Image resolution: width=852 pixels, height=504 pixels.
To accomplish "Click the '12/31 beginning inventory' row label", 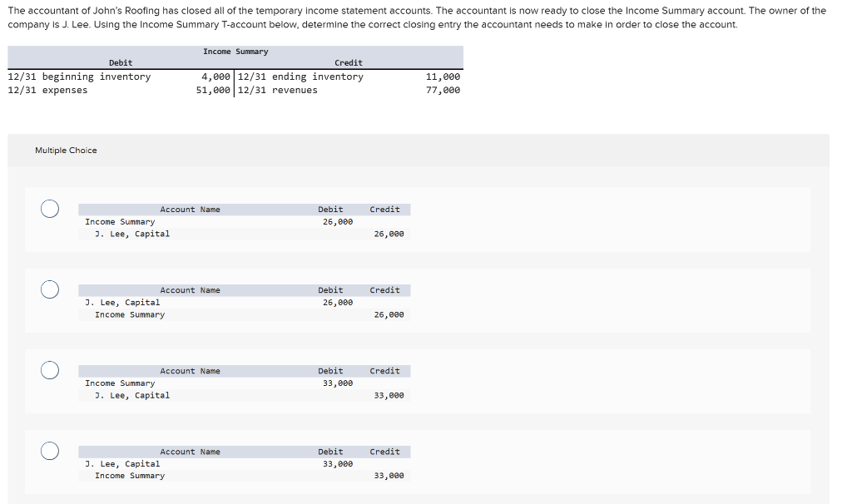I will [x=79, y=77].
